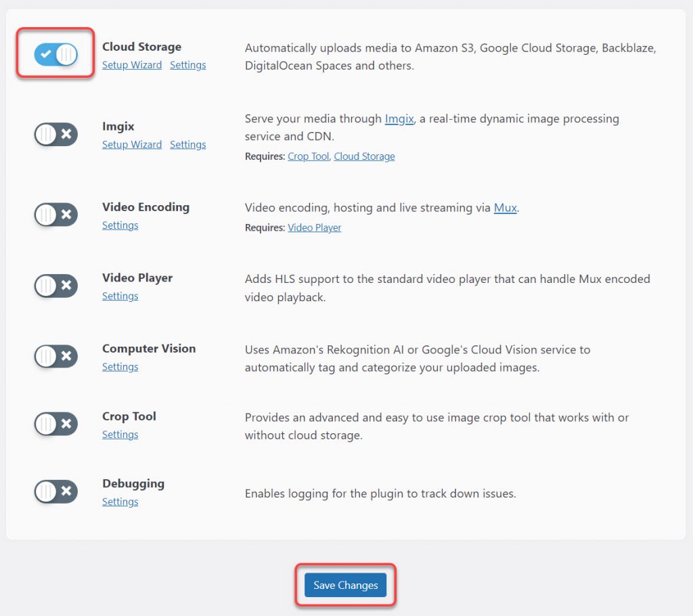Screen dimensions: 693x616
Task: Click the Video Encoding heading
Action: pyautogui.click(x=146, y=207)
